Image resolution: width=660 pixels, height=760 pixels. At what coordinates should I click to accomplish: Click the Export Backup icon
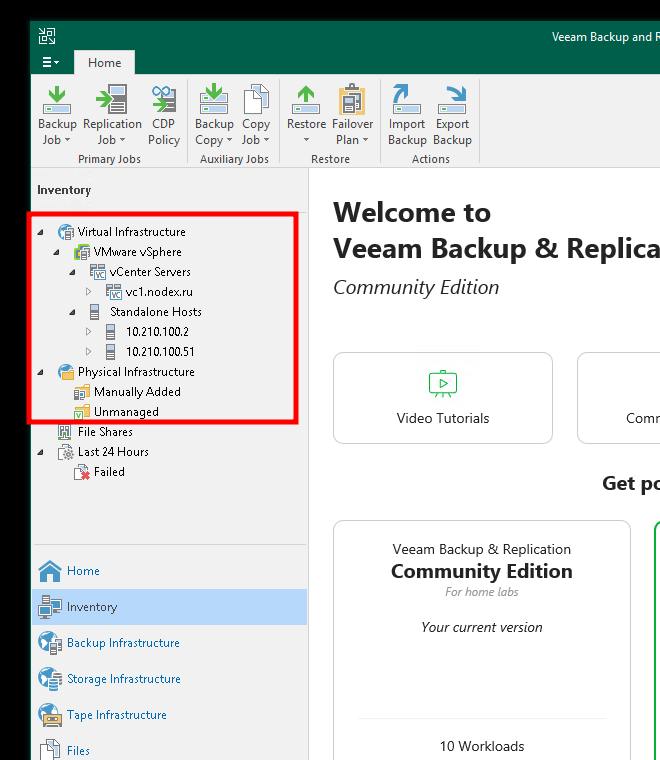point(452,100)
